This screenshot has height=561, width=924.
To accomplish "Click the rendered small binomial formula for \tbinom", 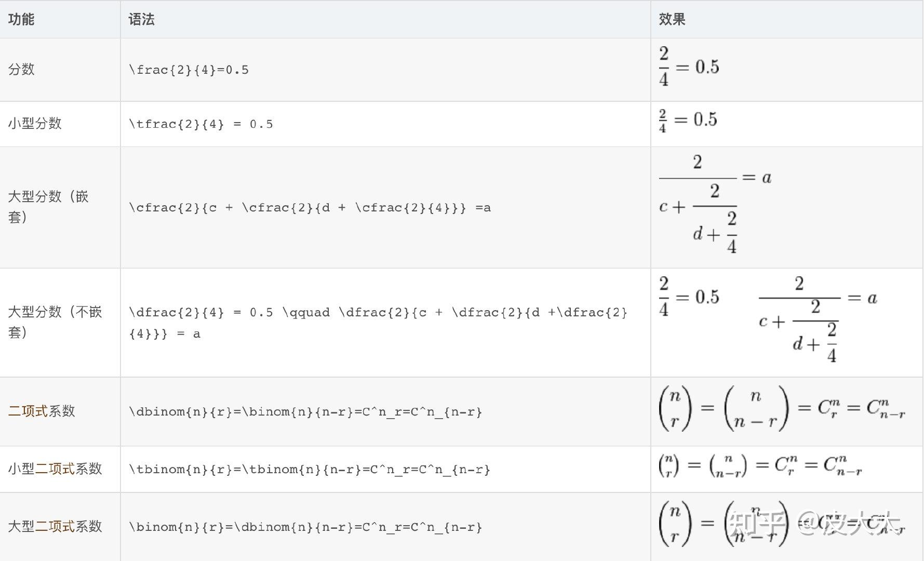I will point(760,465).
